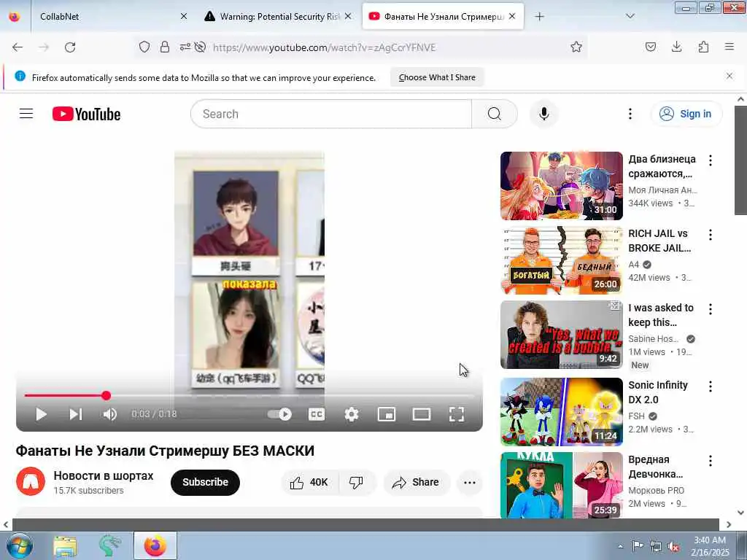The image size is (747, 560).
Task: Dislike the video thumbs down
Action: tap(356, 483)
